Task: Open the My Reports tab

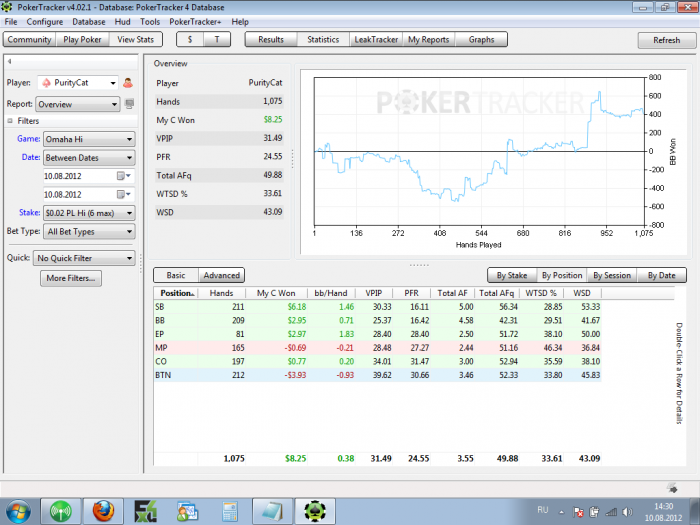Action: point(429,39)
